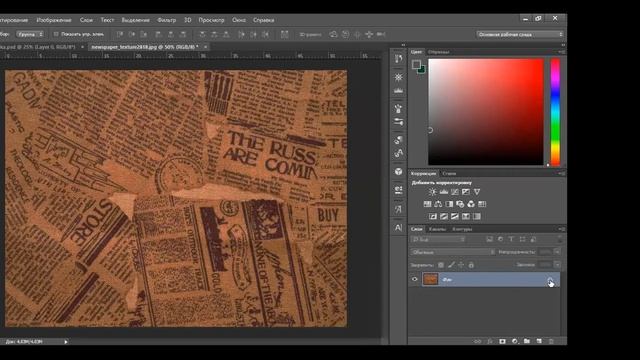Open the Color panel flyout menu
This screenshot has width=640, height=360.
pyautogui.click(x=562, y=52)
